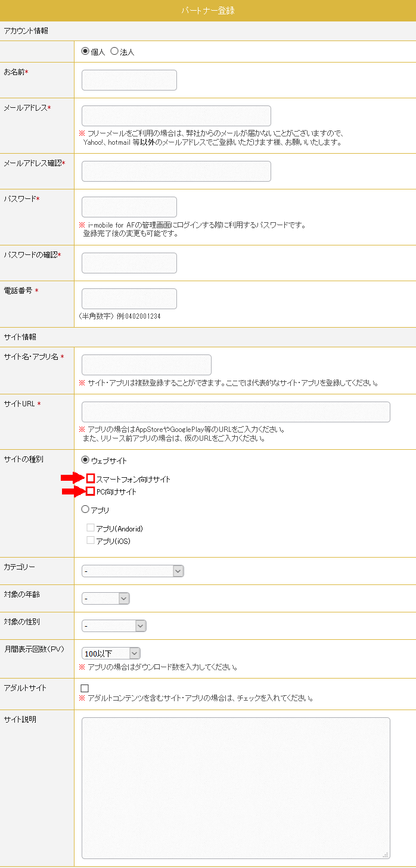Click the サイトの種別 label

[24, 459]
